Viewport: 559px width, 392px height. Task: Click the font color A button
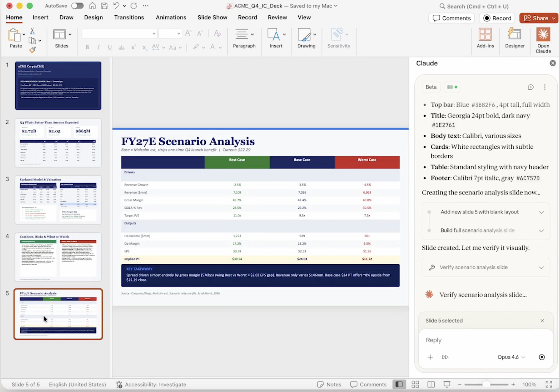(x=213, y=47)
